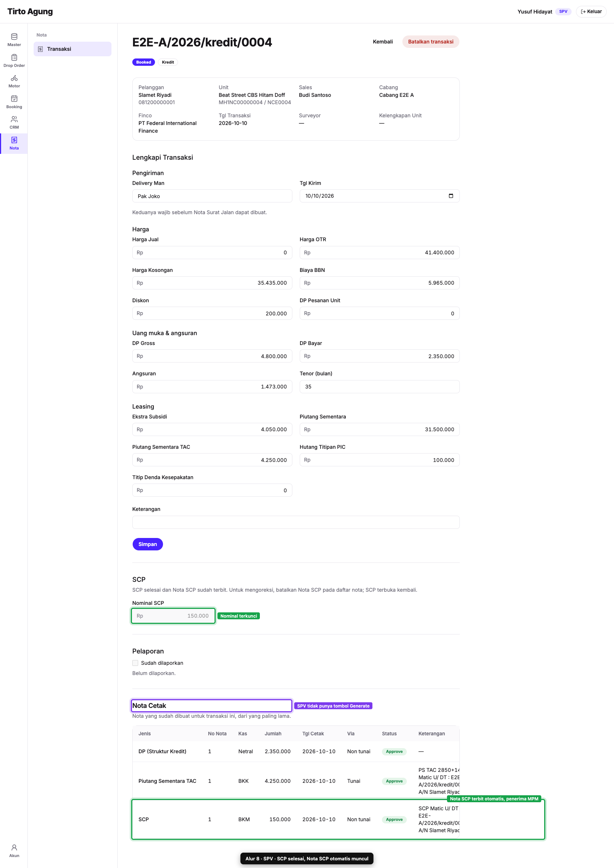Viewport: 614px width, 868px height.
Task: Open CRM people icon
Action: tap(14, 119)
